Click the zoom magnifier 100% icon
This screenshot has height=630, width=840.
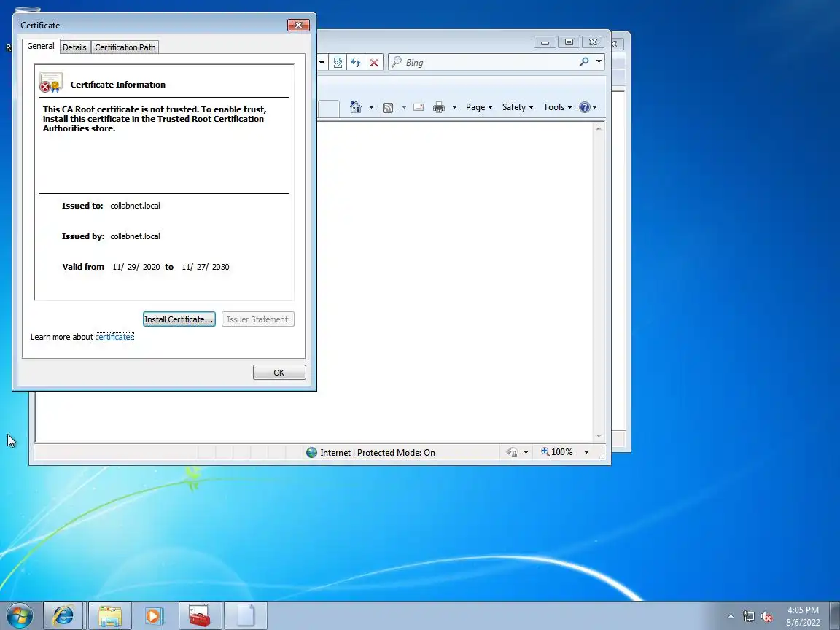coord(545,451)
